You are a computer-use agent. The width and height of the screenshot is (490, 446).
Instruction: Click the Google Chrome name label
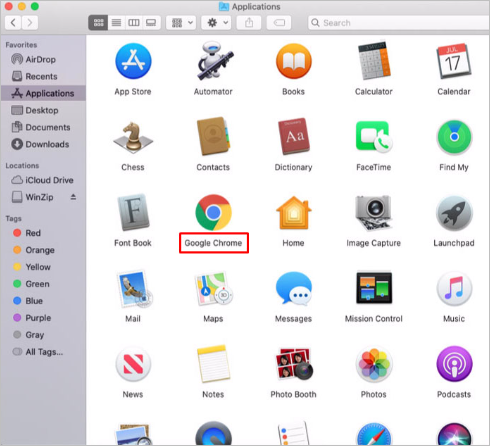[x=213, y=243]
